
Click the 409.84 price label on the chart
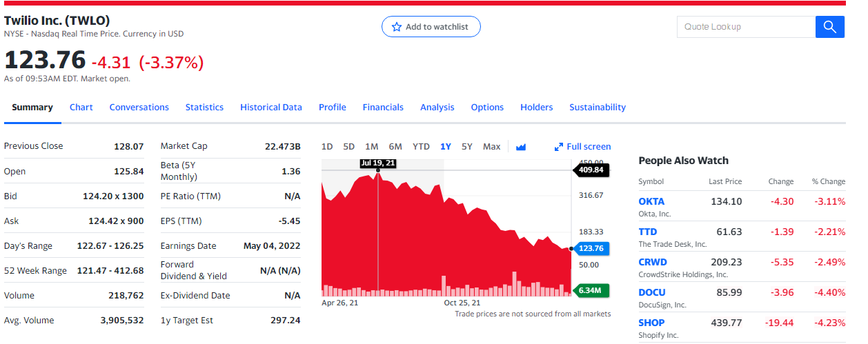(x=591, y=170)
